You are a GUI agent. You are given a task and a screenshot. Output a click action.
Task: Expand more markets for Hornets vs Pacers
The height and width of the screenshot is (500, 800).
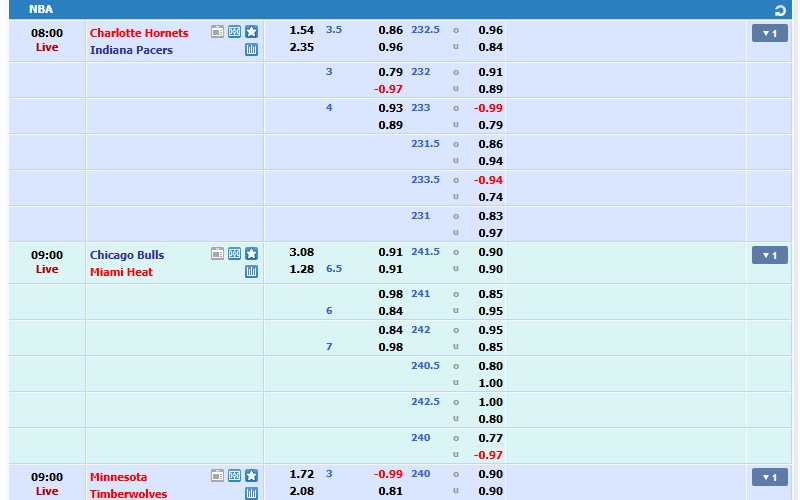769,33
